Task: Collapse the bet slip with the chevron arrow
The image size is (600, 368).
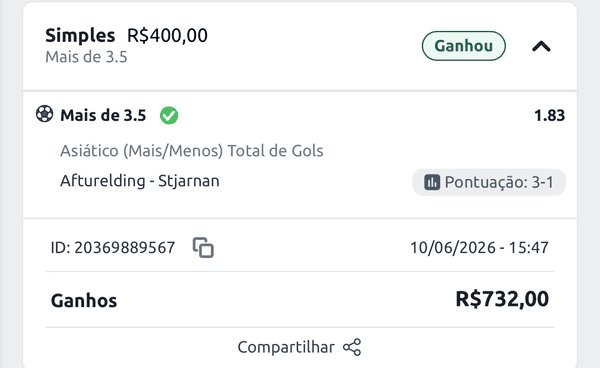Action: (x=541, y=47)
